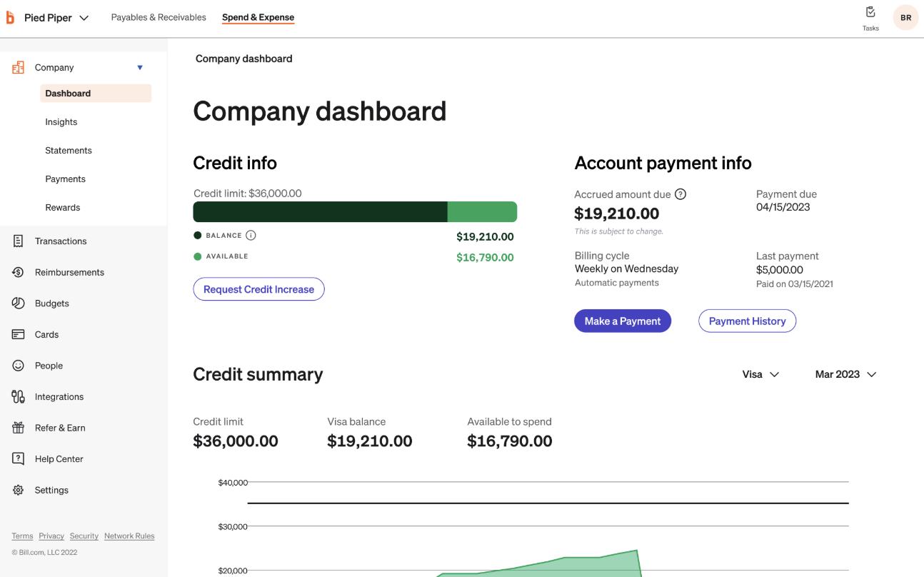The width and height of the screenshot is (924, 577).
Task: Click the Budgets pie chart icon
Action: tap(19, 303)
